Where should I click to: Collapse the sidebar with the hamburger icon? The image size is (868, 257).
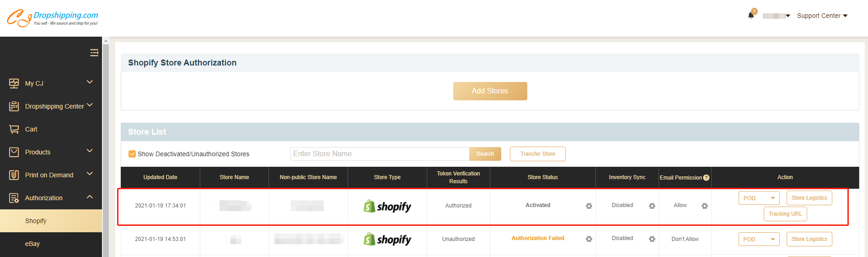pos(94,53)
